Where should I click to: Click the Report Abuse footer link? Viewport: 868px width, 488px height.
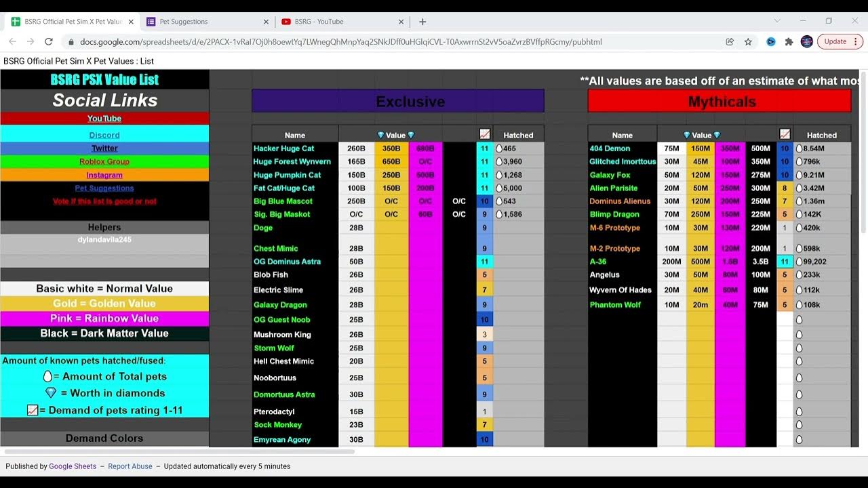click(x=130, y=466)
